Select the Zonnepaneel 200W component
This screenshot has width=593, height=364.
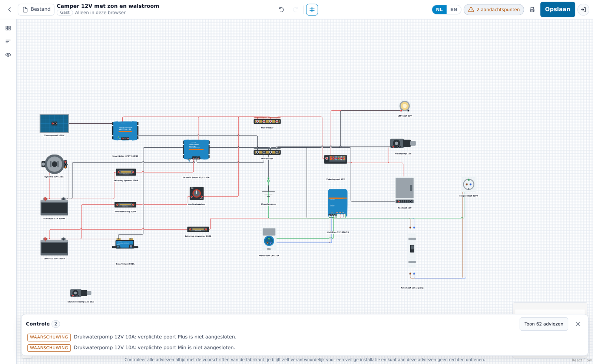click(54, 123)
